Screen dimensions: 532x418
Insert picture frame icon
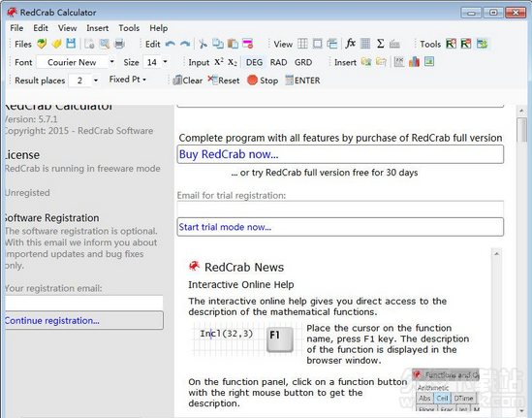(x=429, y=62)
